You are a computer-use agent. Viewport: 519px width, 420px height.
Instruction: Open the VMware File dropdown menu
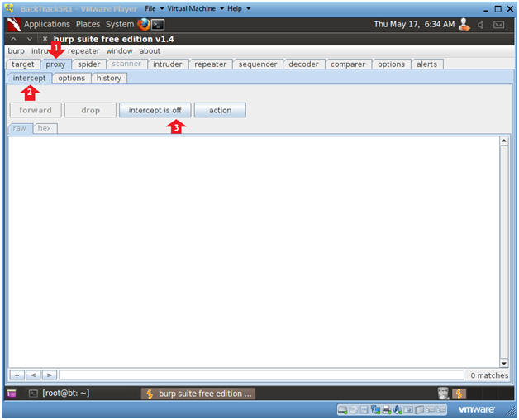click(x=155, y=8)
